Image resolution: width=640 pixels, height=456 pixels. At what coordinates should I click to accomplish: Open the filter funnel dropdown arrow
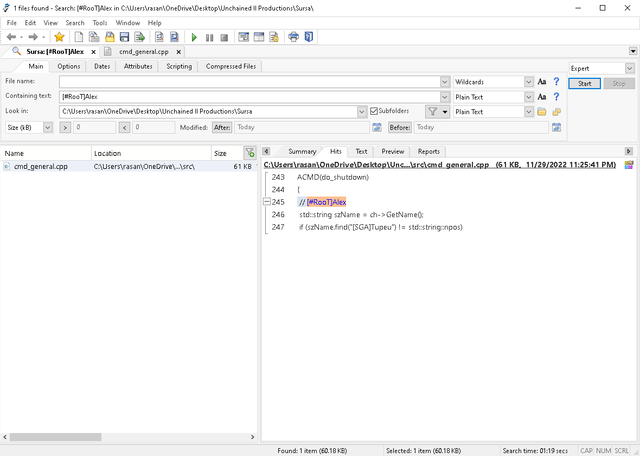445,111
